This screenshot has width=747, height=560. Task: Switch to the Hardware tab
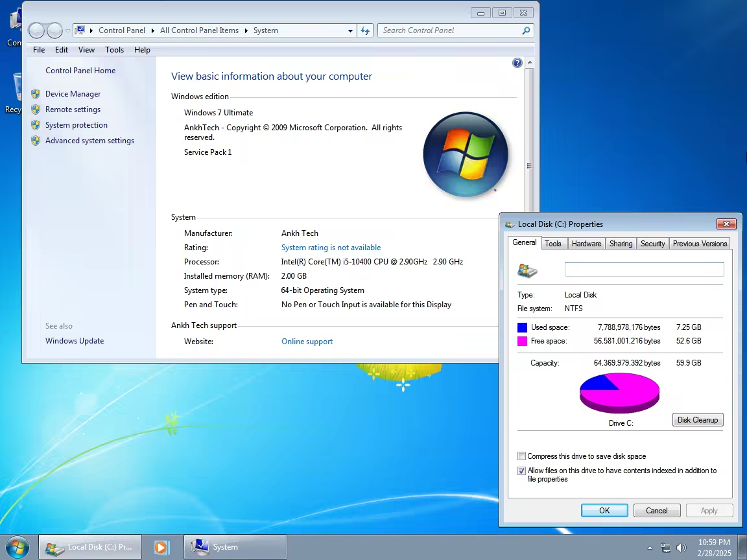pyautogui.click(x=586, y=243)
